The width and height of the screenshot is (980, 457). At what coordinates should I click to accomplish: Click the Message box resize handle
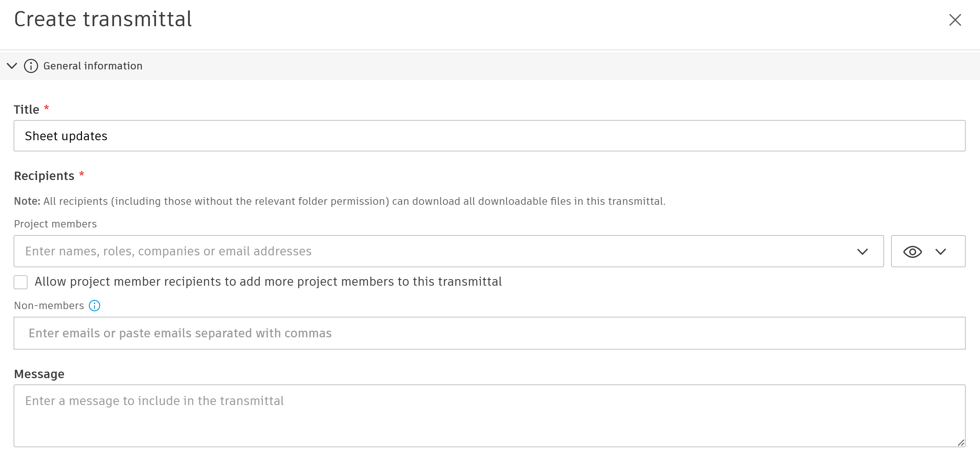click(x=960, y=443)
